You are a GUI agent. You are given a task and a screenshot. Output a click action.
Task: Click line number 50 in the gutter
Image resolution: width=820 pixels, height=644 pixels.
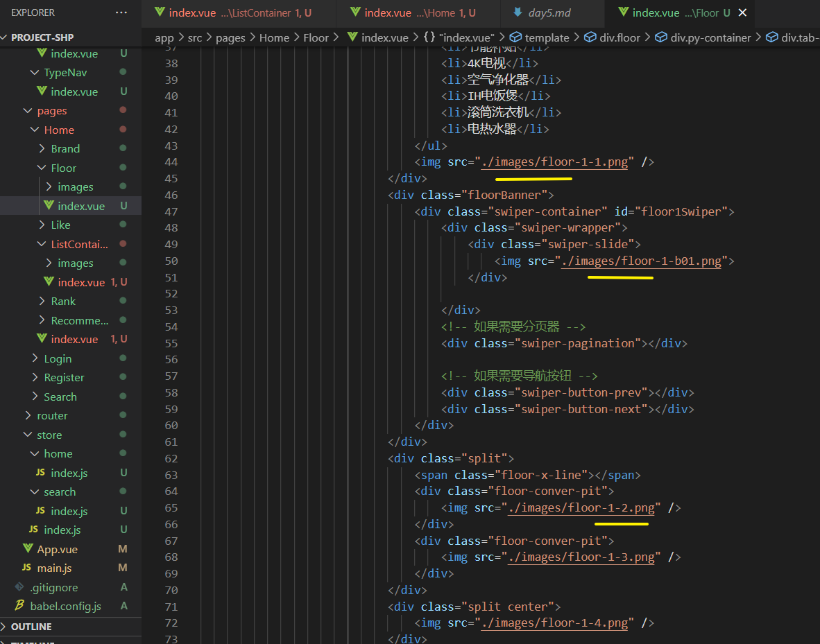pyautogui.click(x=171, y=261)
